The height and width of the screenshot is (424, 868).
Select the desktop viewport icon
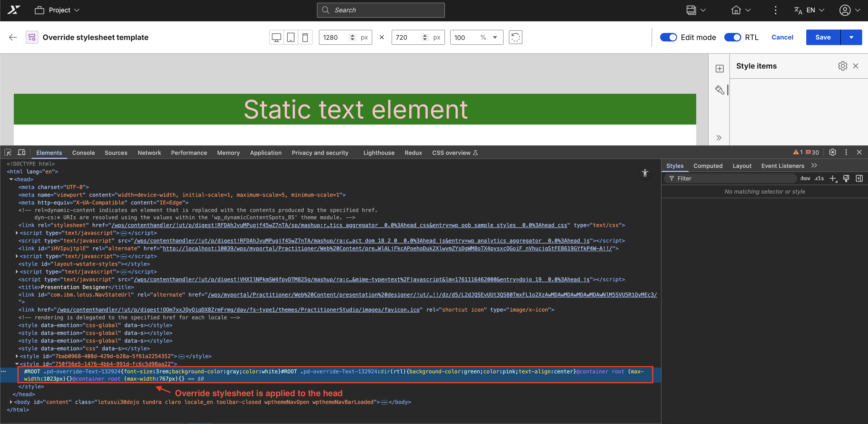276,37
